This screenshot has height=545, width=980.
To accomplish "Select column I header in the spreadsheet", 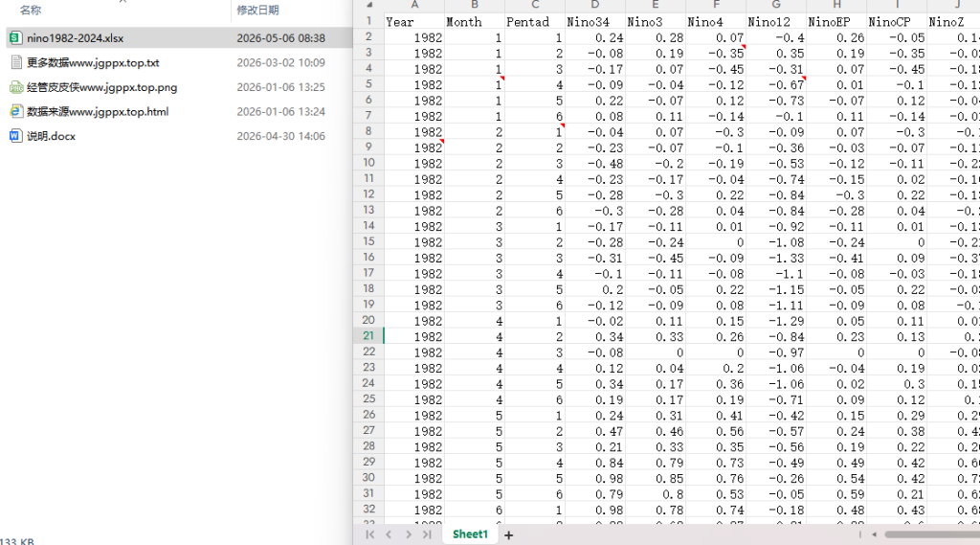I will [897, 5].
